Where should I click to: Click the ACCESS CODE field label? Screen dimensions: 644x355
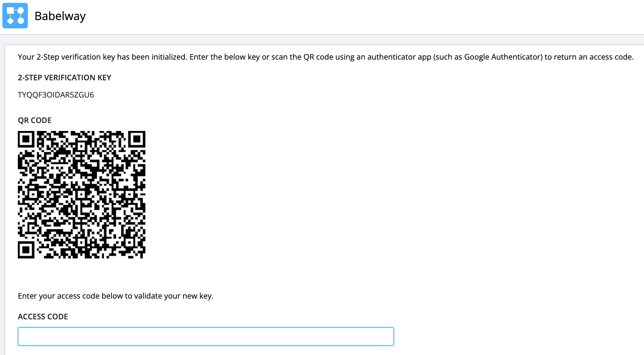click(43, 317)
